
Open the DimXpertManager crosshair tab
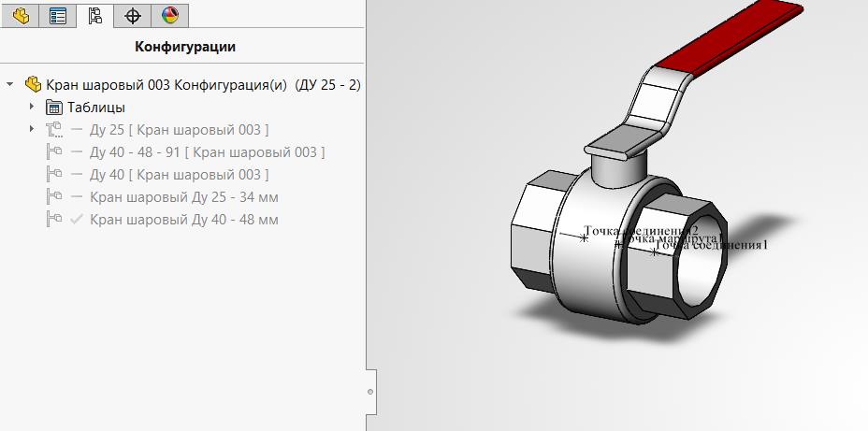click(133, 16)
